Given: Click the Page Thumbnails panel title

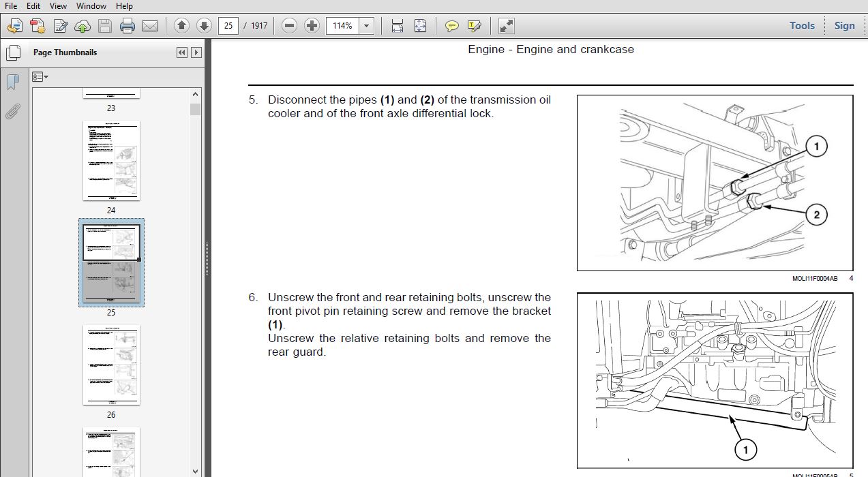Looking at the screenshot, I should click(65, 52).
